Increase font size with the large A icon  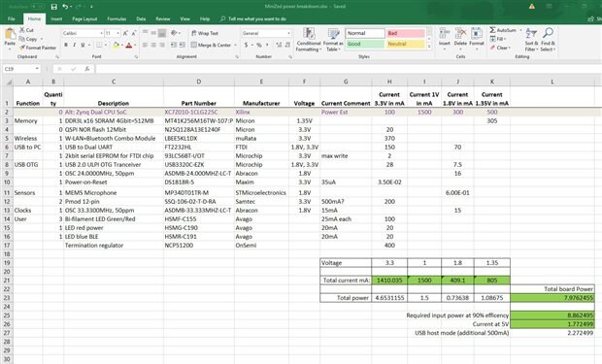[125, 33]
